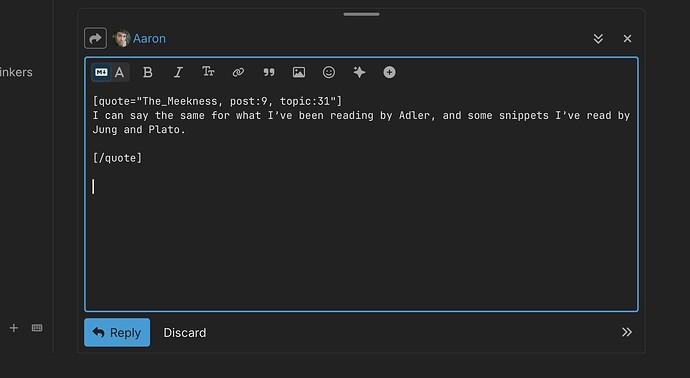Switch editor to Markdown mode
690x378 pixels.
pos(101,72)
